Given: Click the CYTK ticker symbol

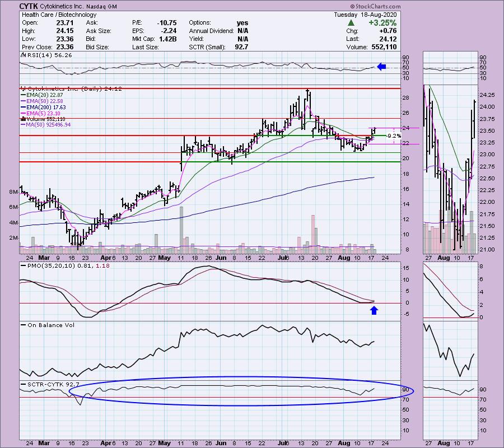Looking at the screenshot, I should (x=28, y=6).
